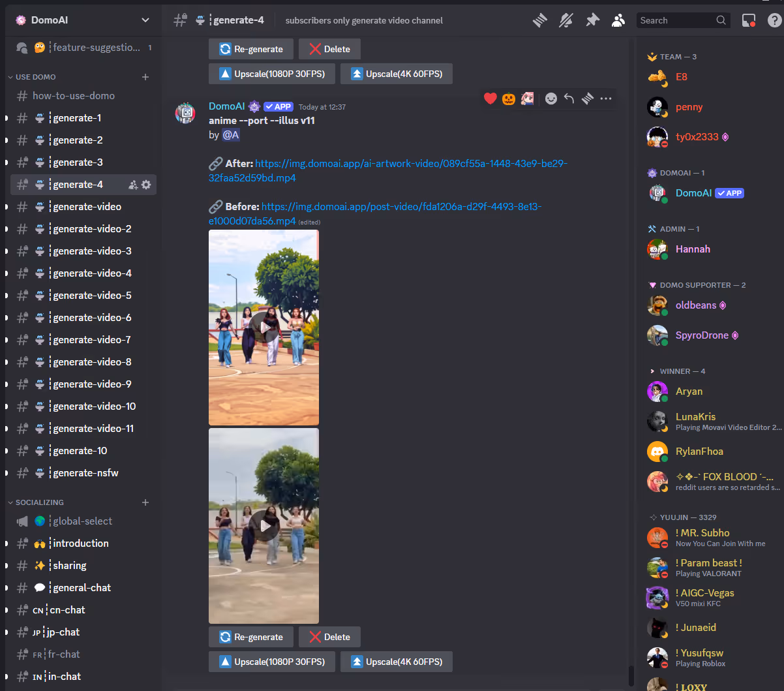Open the Threads icon in header

539,20
